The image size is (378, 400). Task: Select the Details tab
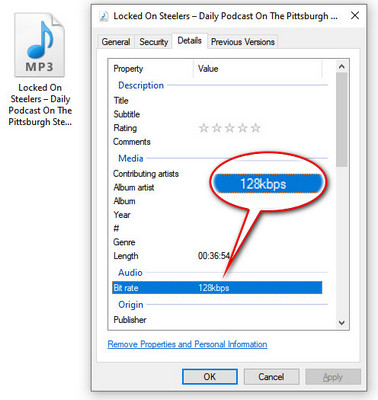pyautogui.click(x=189, y=41)
